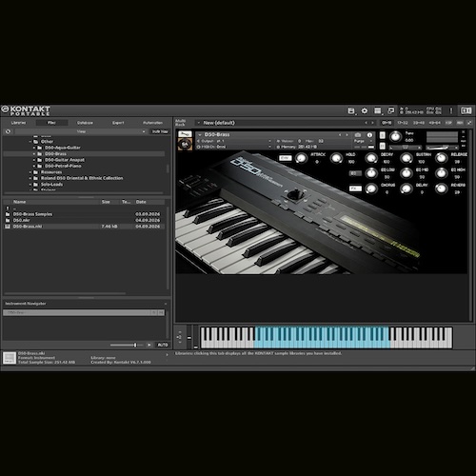Open the Native Instruments logo button at far right
This screenshot has height=476, width=476.
(x=466, y=110)
